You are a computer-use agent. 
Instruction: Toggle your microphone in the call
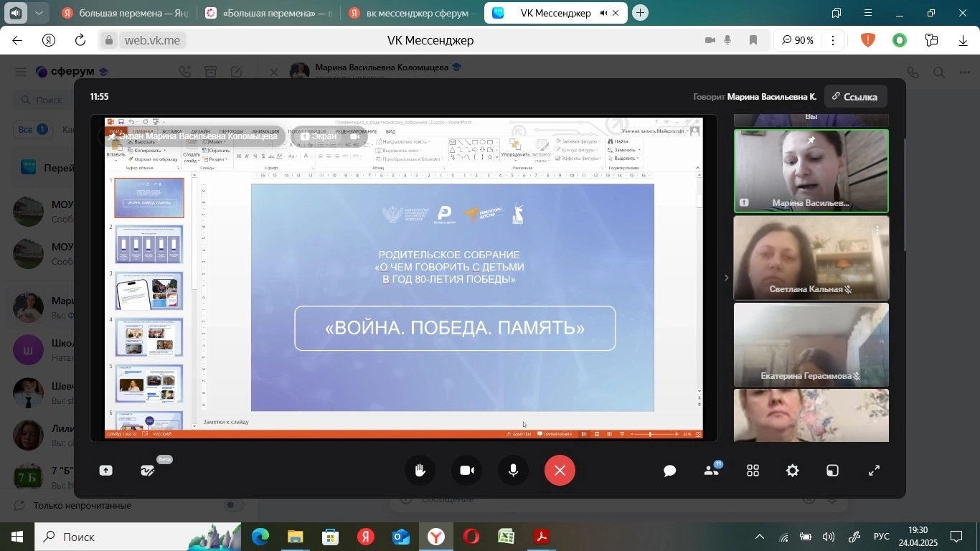coord(514,471)
